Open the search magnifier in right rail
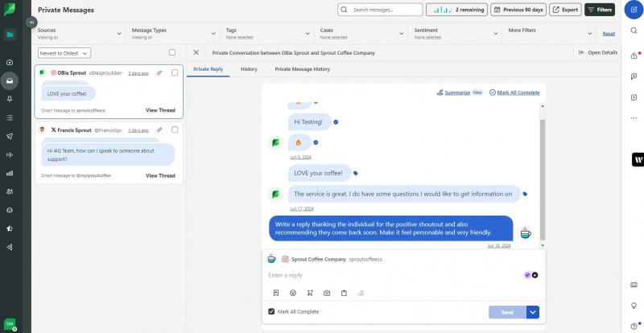This screenshot has height=333, width=644. coord(634,31)
